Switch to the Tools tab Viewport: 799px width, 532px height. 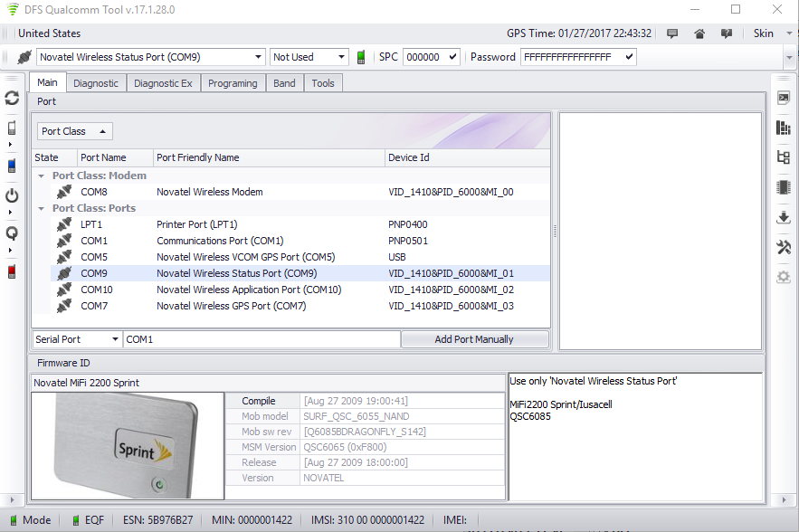pos(323,83)
